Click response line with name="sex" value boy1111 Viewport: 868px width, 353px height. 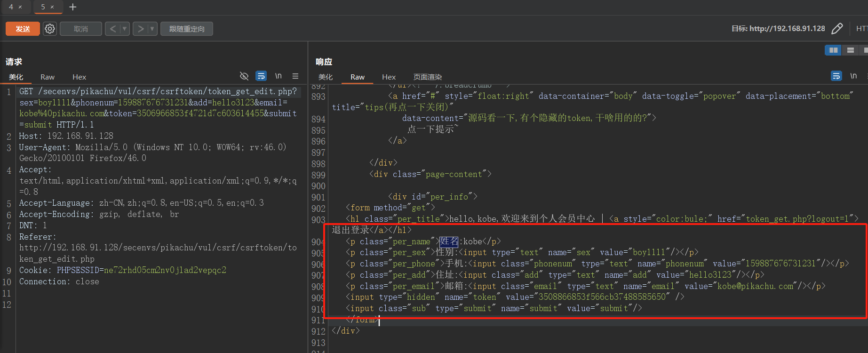coord(522,253)
